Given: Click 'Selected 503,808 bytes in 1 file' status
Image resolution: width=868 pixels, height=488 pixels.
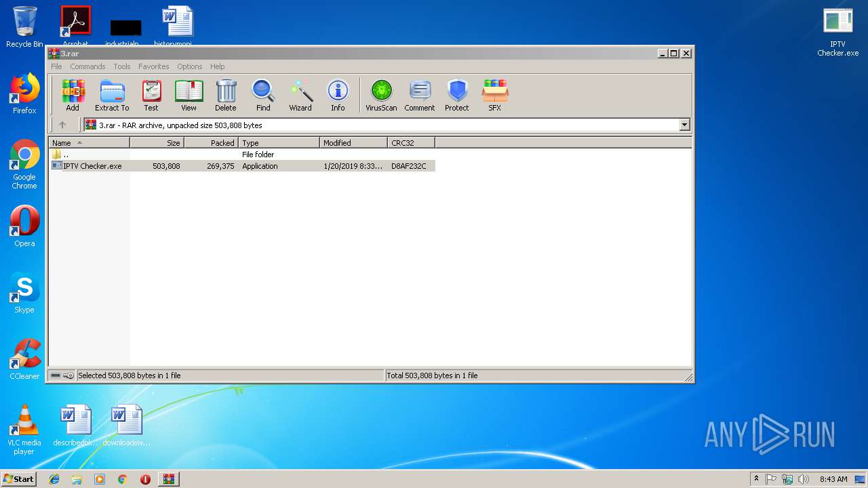Looking at the screenshot, I should [x=130, y=375].
